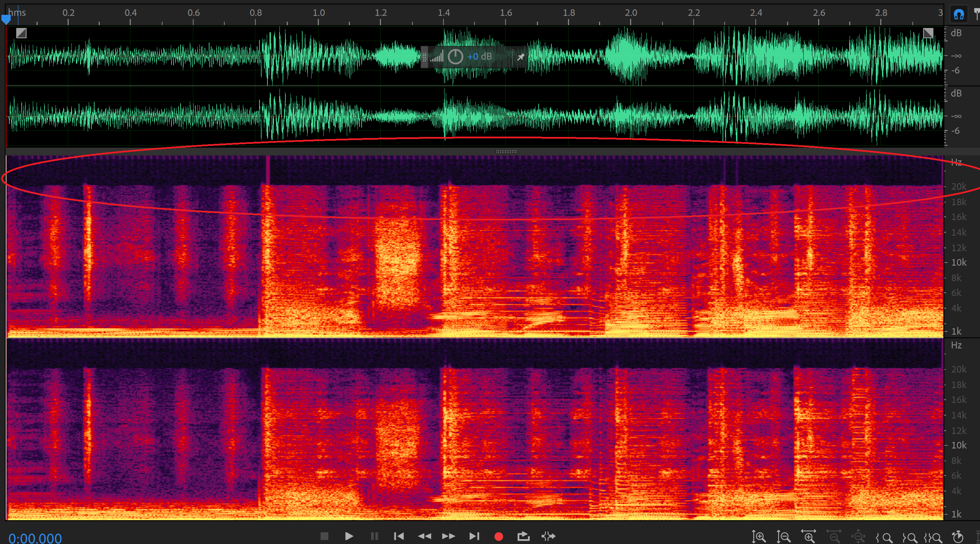
Task: Pin the HUD volume overlay
Action: click(x=520, y=57)
